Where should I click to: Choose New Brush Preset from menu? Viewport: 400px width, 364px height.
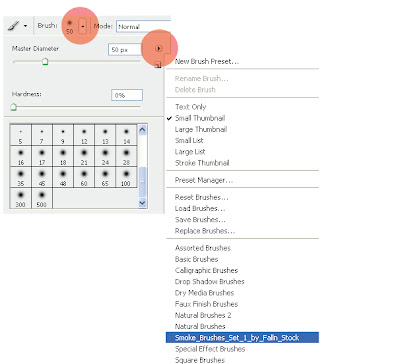(207, 61)
